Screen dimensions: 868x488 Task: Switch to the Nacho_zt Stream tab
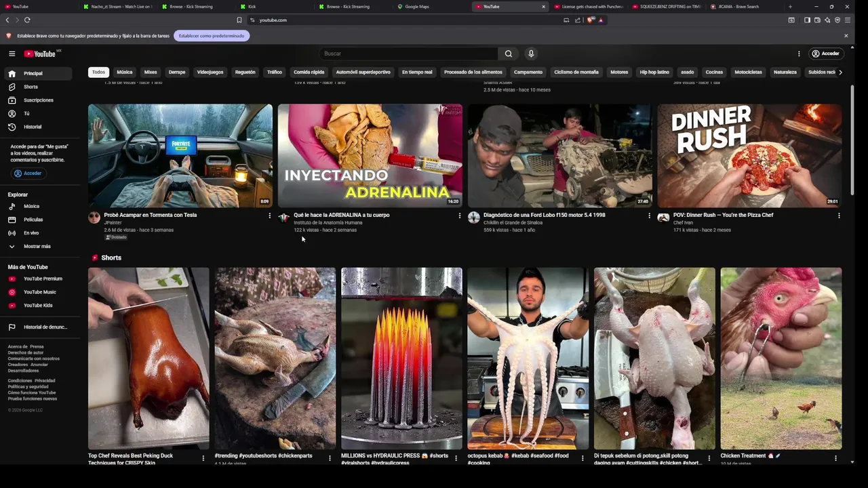(117, 6)
